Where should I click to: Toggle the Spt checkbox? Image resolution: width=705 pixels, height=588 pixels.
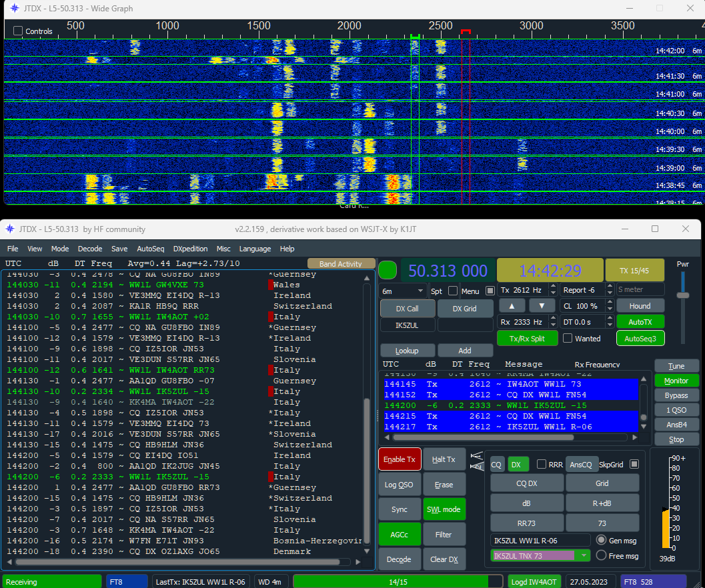pos(453,291)
